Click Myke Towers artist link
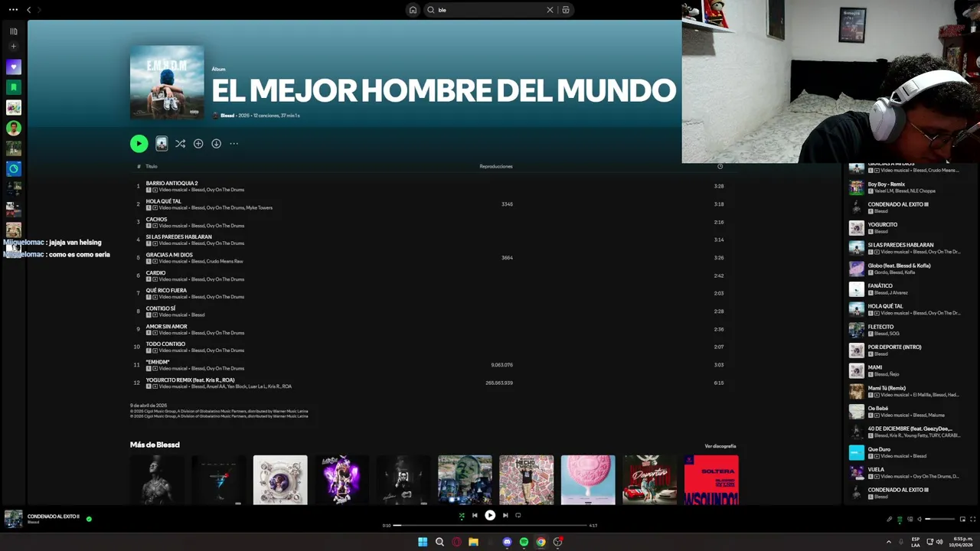This screenshot has height=551, width=980. coord(260,207)
